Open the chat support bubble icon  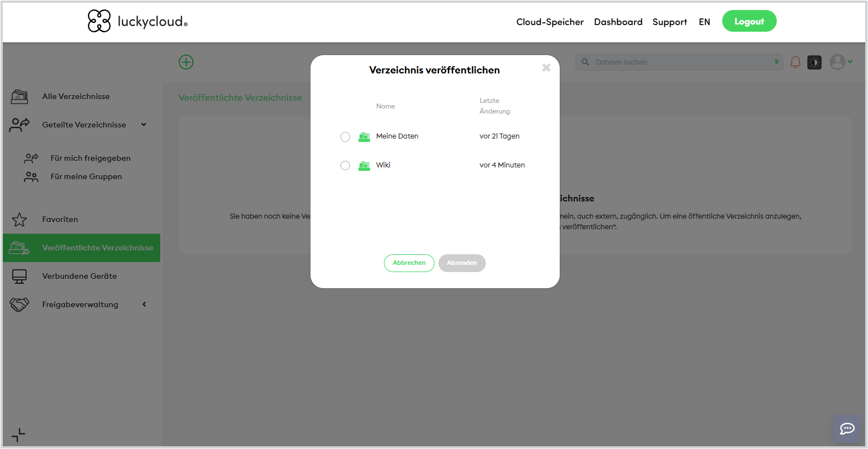tap(847, 428)
